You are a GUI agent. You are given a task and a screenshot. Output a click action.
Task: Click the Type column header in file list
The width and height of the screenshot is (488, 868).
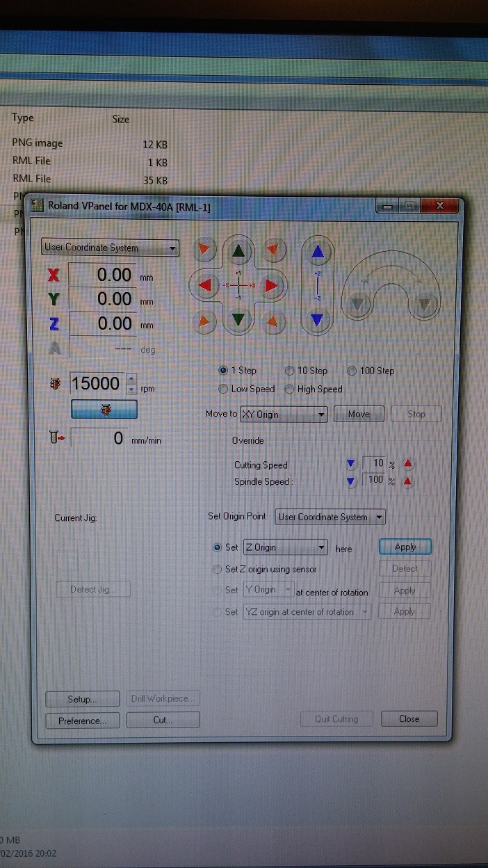(x=23, y=118)
